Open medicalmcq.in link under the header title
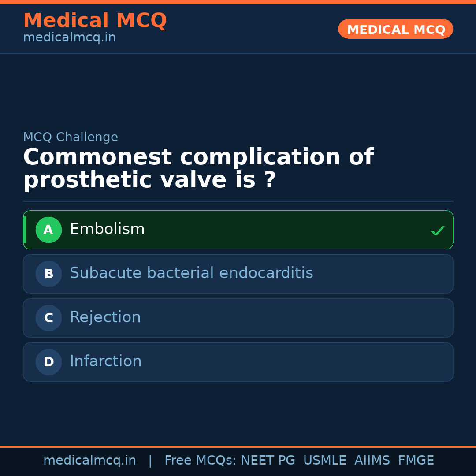Viewport: 476px width, 476px height. tap(69, 38)
